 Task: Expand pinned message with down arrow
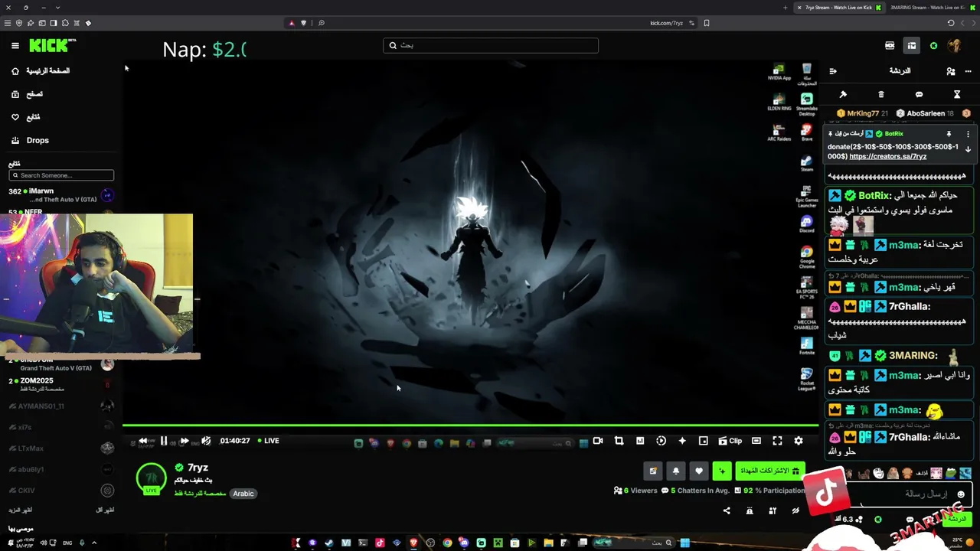[968, 149]
